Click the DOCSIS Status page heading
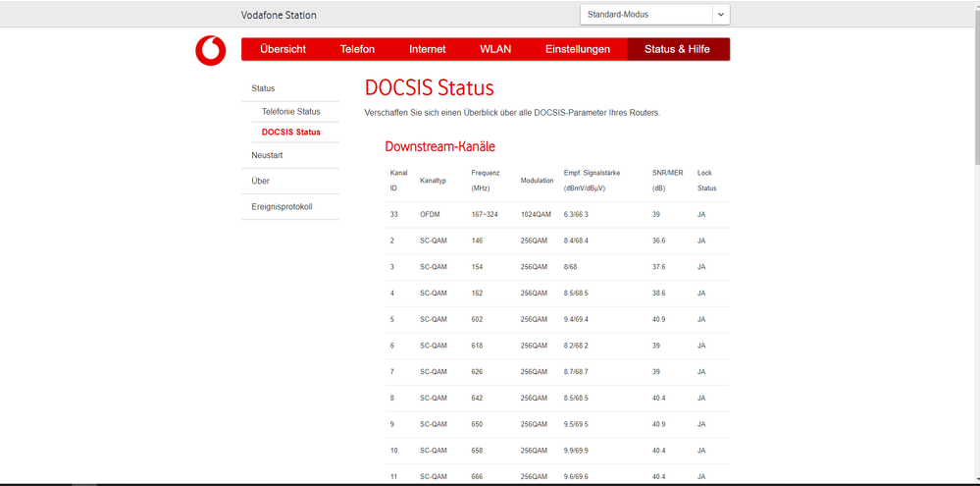The width and height of the screenshot is (980, 486). click(430, 87)
